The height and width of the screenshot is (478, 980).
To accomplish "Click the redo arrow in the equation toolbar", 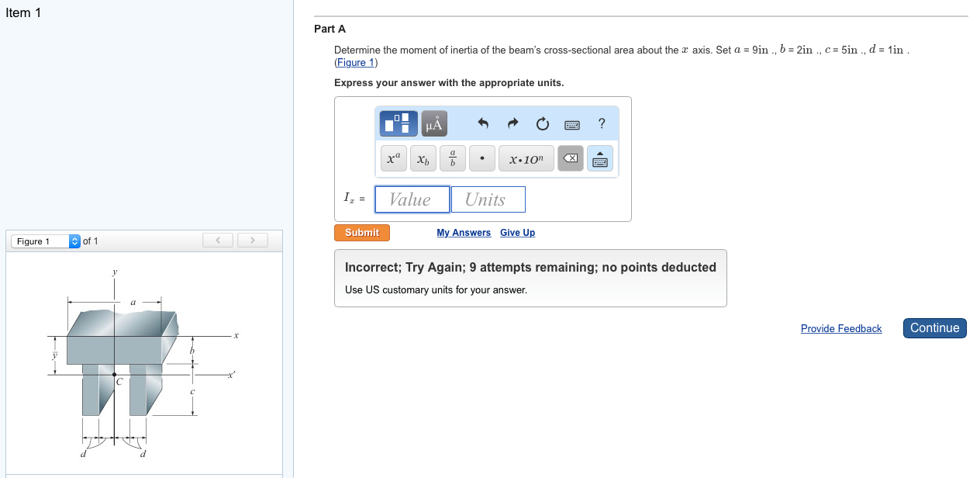I will click(x=512, y=123).
